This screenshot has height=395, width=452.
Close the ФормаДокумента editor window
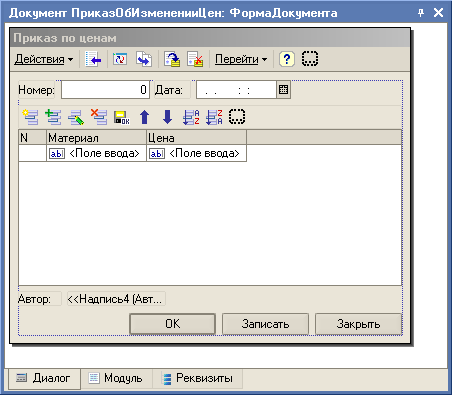point(438,13)
